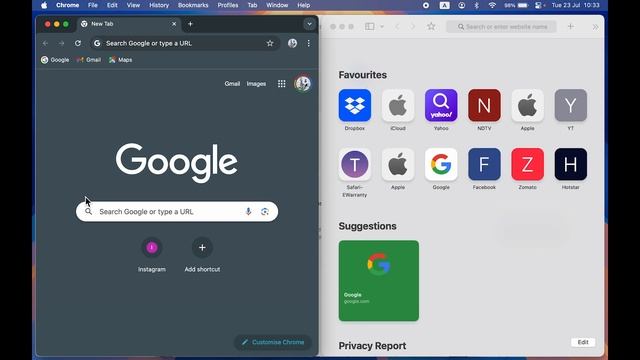640x360 pixels.
Task: Open Gmail bookmark in Chrome bookmarks bar
Action: click(x=89, y=60)
